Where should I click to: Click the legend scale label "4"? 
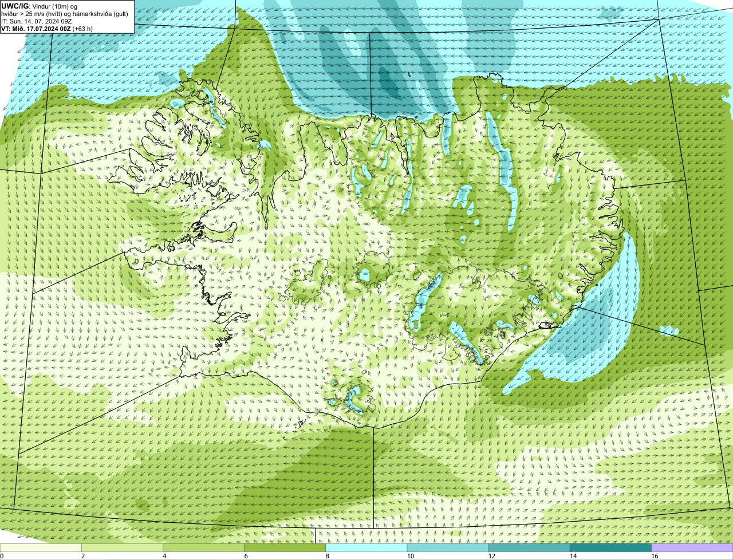(x=164, y=556)
